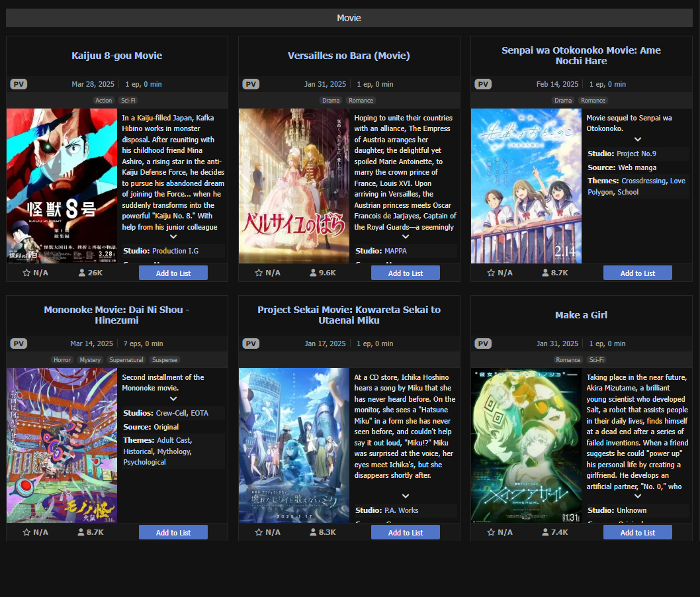Screen dimensions: 700x597
Task: Select the Romance tag on Make a Girl
Action: pyautogui.click(x=568, y=360)
